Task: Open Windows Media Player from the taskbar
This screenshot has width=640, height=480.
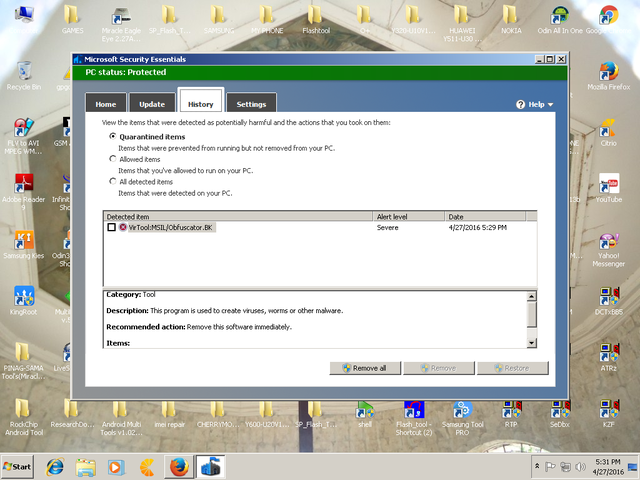Action: click(116, 466)
